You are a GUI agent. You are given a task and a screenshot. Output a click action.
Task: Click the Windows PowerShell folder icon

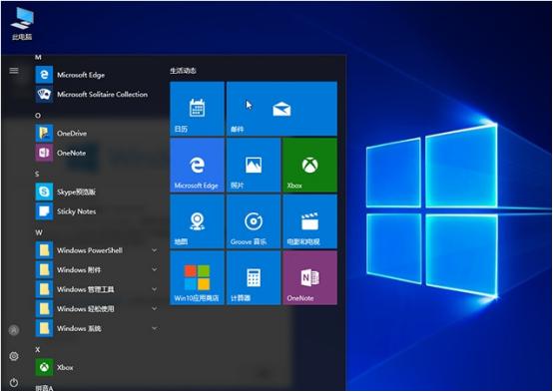(44, 250)
